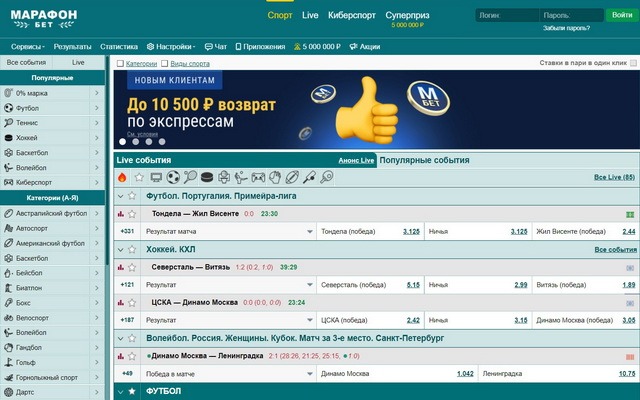The height and width of the screenshot is (400, 640).
Task: Filter live events by favorites star icon
Action: 139,178
